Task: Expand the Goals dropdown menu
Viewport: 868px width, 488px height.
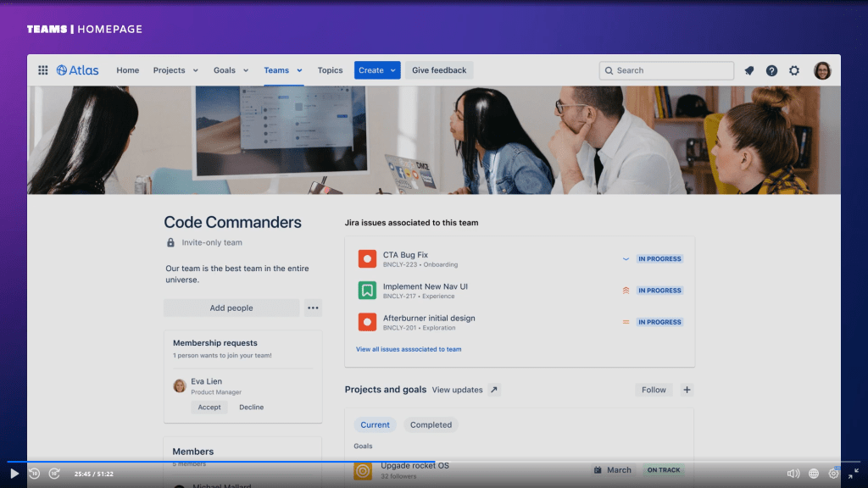Action: (231, 70)
